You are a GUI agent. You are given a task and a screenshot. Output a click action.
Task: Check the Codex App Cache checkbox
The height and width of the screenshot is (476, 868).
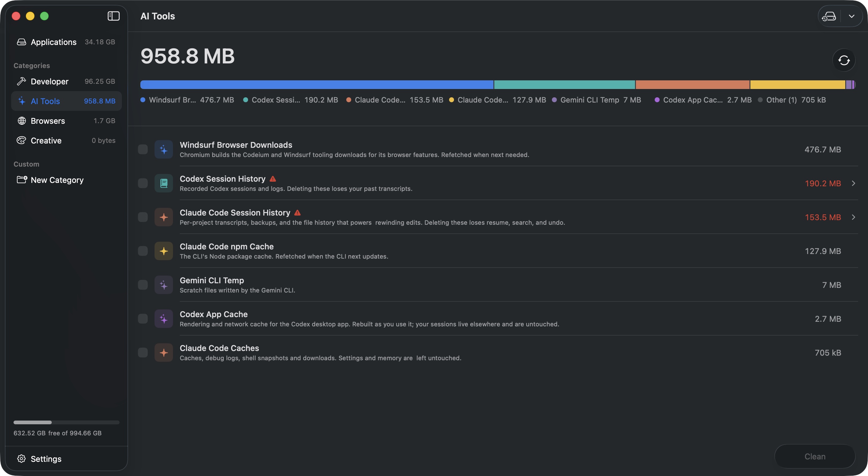[x=143, y=319]
